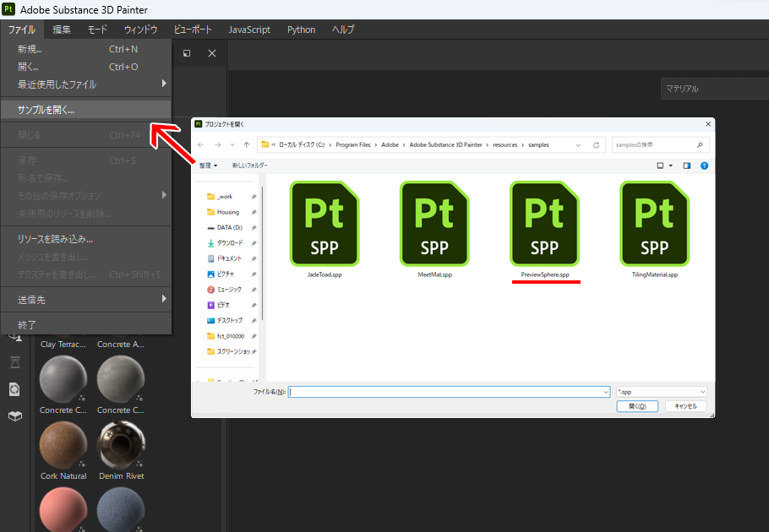Pick the TilingMaterial.spp file icon

pyautogui.click(x=655, y=224)
